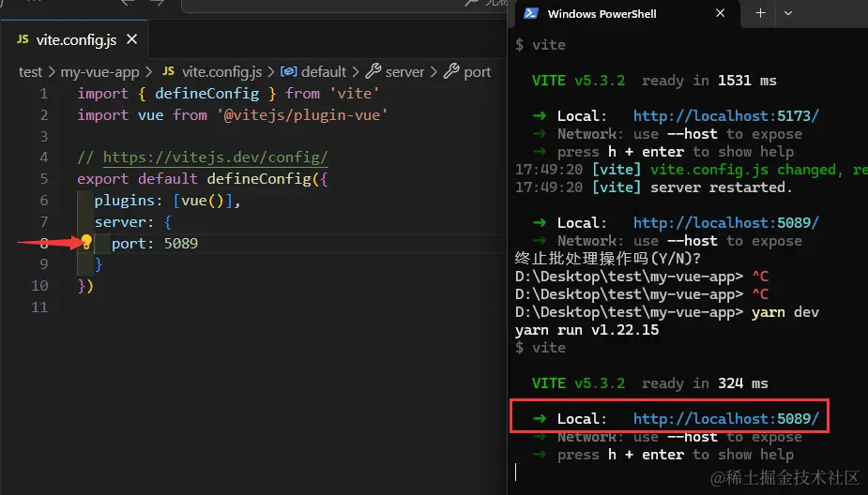Click the JS icon in the breadcrumb path
Screen dimensions: 868x495
point(168,71)
